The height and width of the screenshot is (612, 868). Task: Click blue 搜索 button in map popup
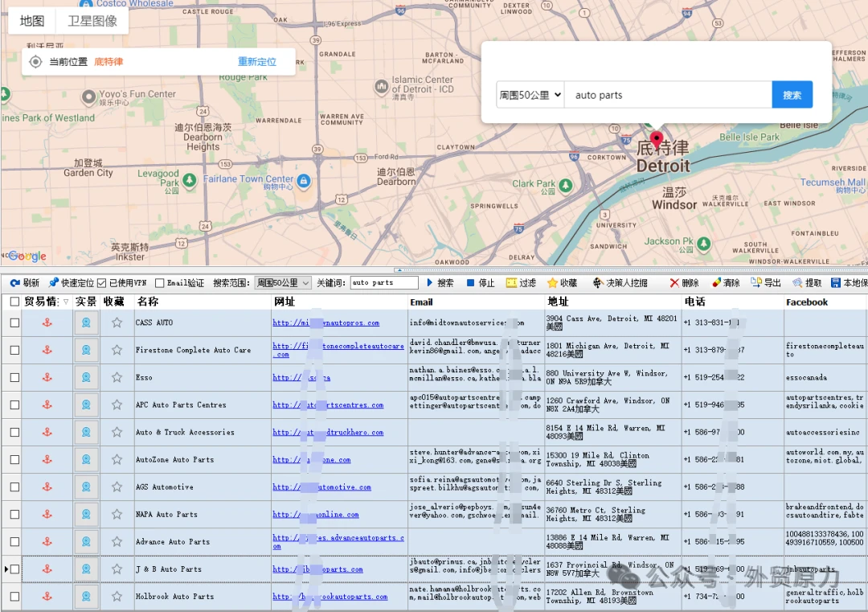pyautogui.click(x=792, y=95)
